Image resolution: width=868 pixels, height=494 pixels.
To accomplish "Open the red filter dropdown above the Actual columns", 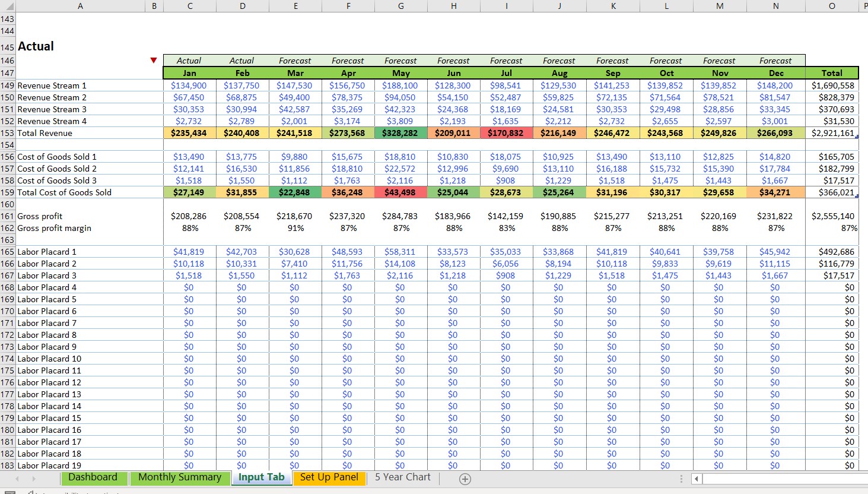I will 154,59.
